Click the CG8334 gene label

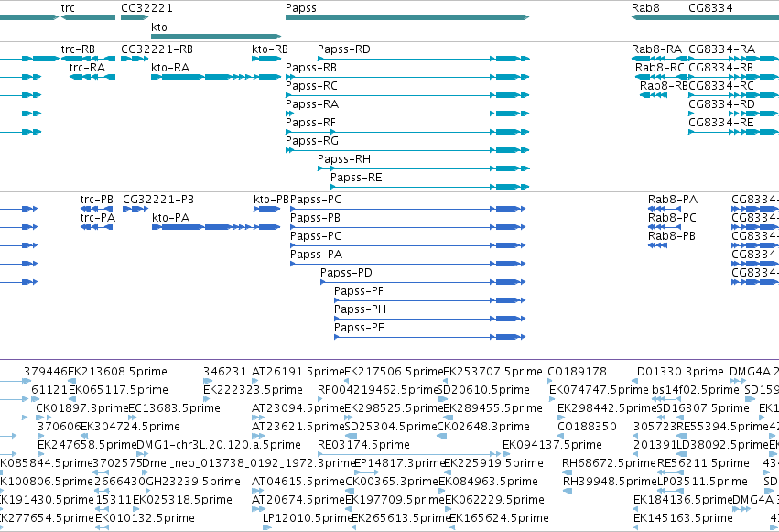point(710,8)
